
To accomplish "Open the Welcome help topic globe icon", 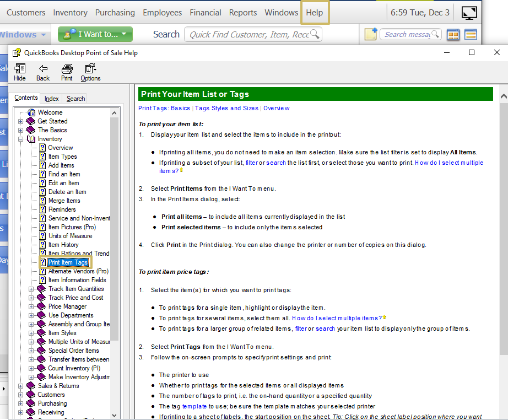I will pyautogui.click(x=31, y=112).
